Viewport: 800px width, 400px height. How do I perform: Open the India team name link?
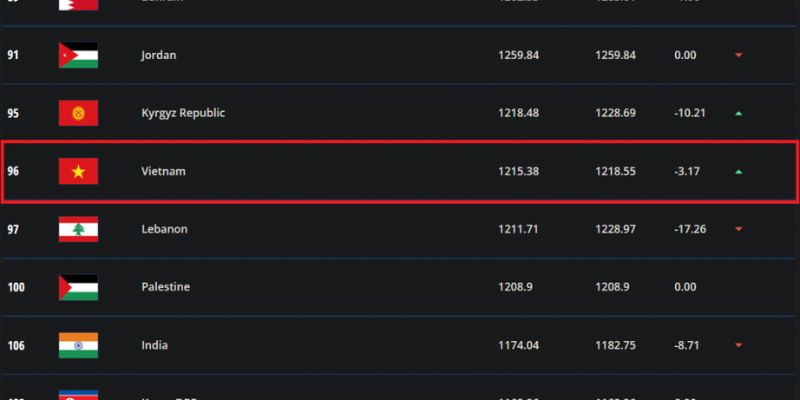(x=155, y=345)
